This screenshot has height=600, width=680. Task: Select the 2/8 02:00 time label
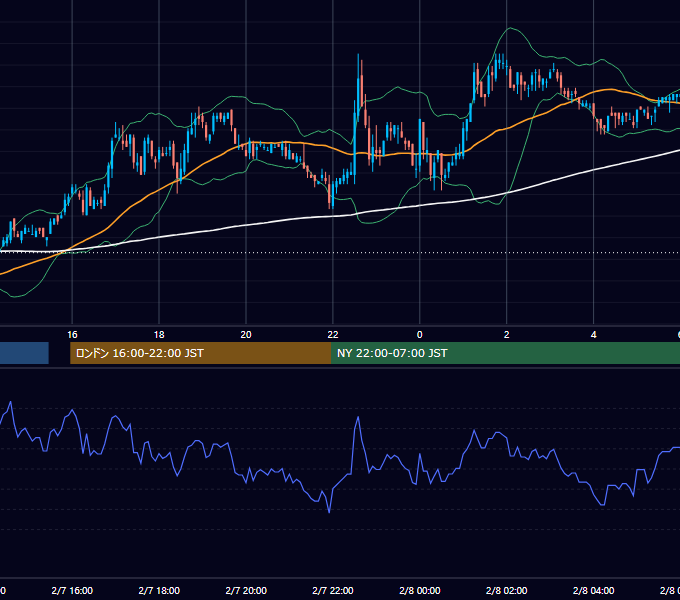[x=507, y=590]
